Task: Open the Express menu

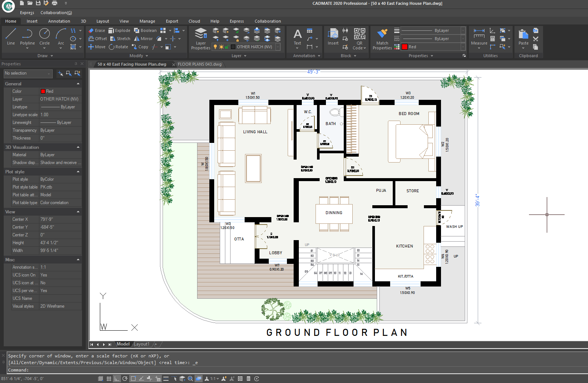Action: 27,13
